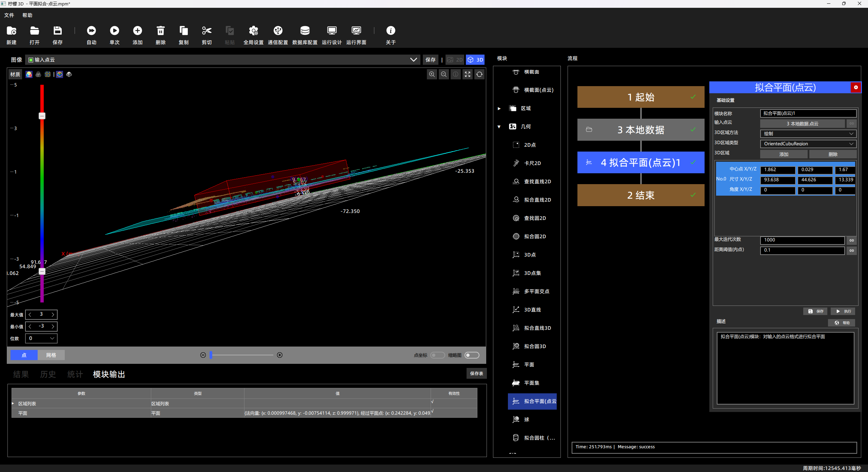Open the 文件 menu

click(9, 15)
